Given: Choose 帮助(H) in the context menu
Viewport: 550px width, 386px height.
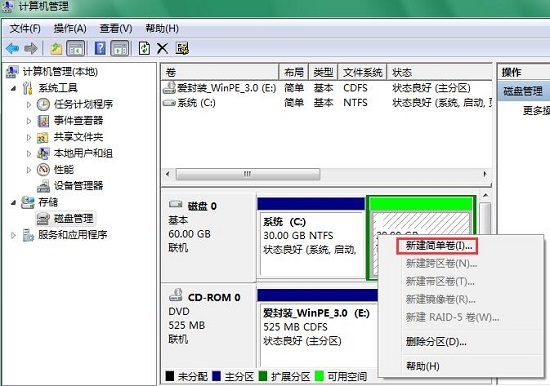Looking at the screenshot, I should [x=423, y=366].
